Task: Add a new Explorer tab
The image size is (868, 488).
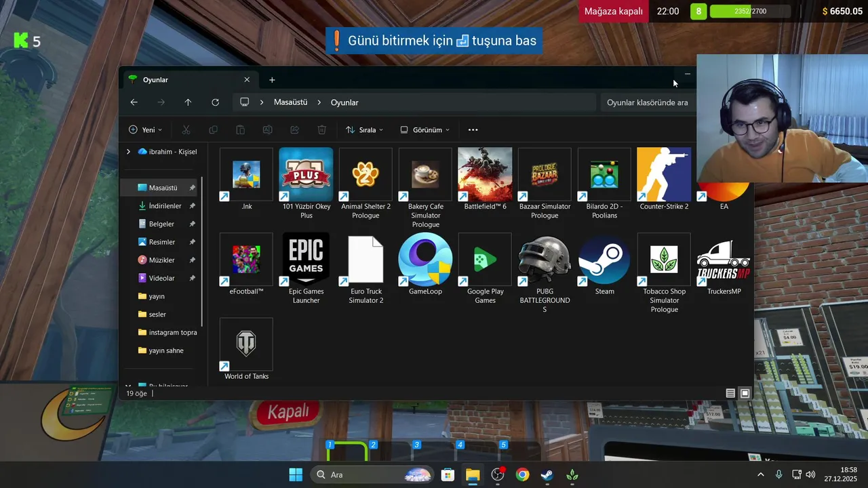Action: point(272,80)
